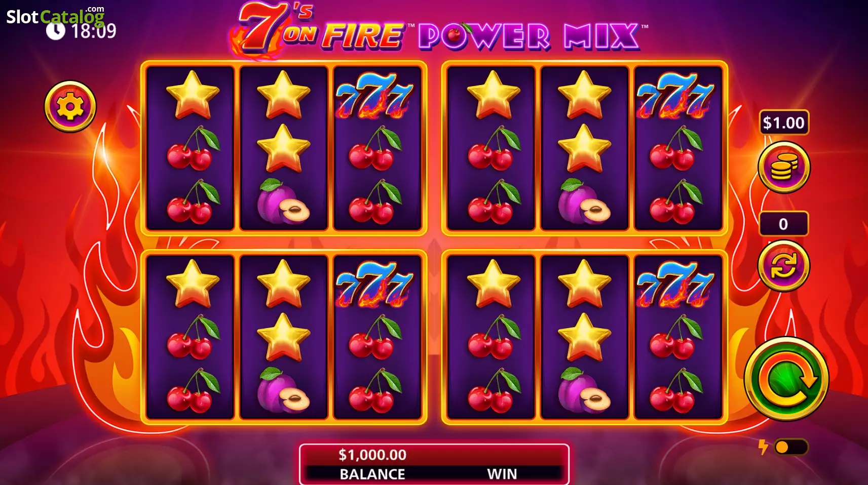Screen dimensions: 868x485
Task: Click the plum symbol in bottom-left grid
Action: [x=283, y=390]
